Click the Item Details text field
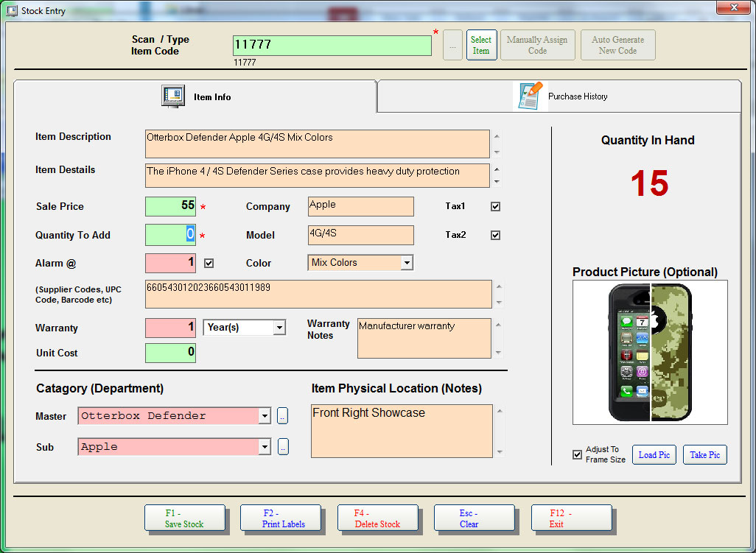 pos(318,175)
